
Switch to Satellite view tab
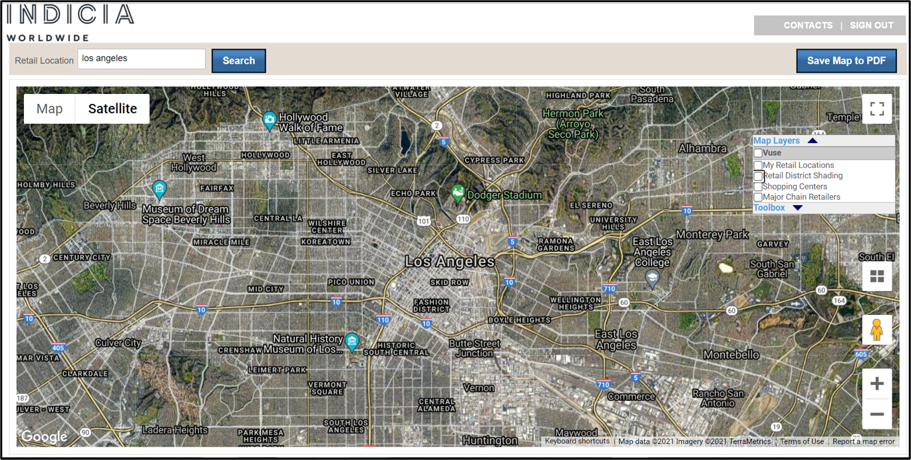coord(113,109)
